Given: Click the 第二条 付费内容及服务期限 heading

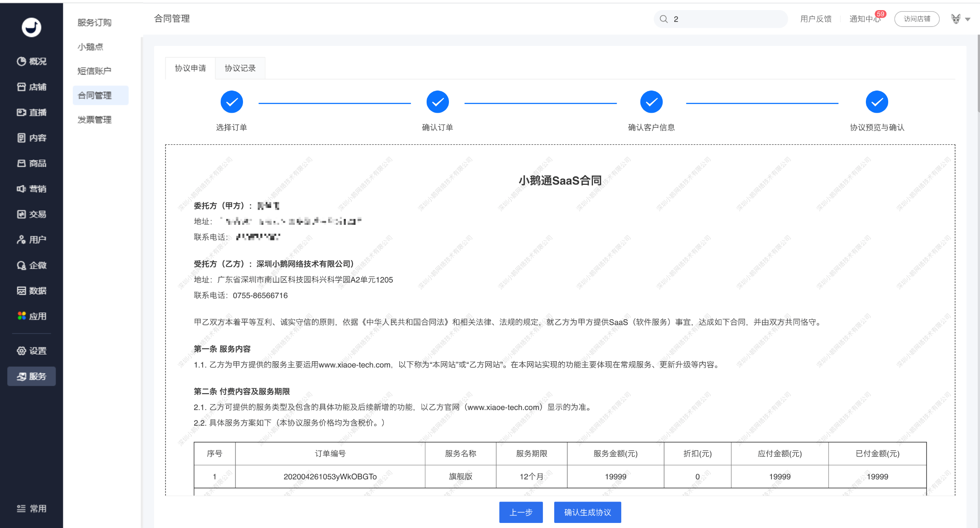Looking at the screenshot, I should 242,392.
